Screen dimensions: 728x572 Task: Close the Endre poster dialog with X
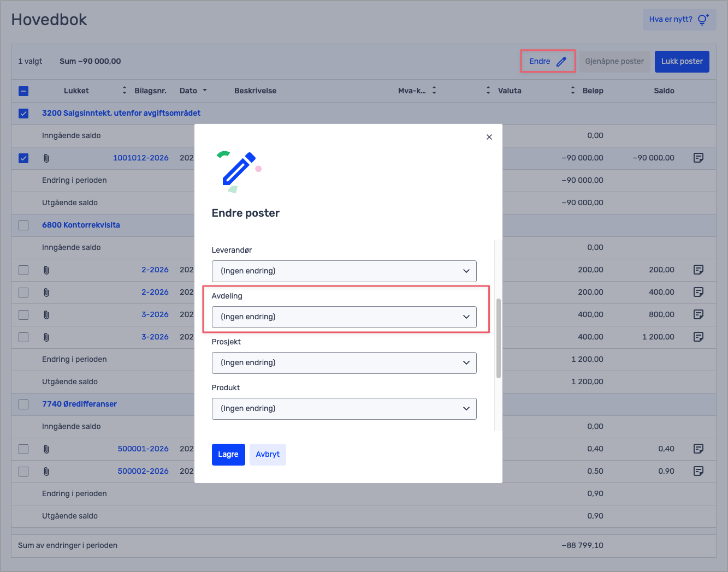[x=489, y=137]
